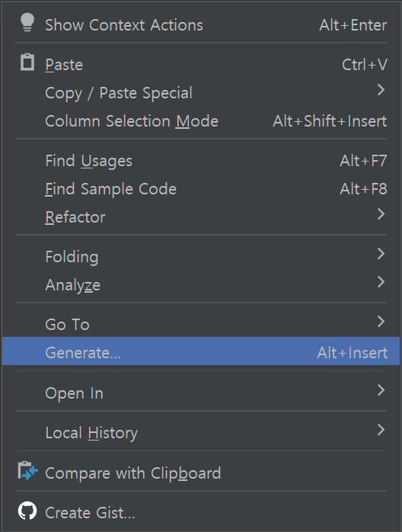Select Create Gist... menu item
Image resolution: width=402 pixels, height=532 pixels.
pos(201,513)
